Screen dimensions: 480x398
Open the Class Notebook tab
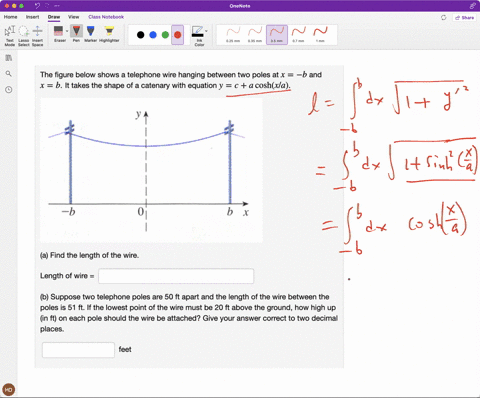pyautogui.click(x=106, y=17)
